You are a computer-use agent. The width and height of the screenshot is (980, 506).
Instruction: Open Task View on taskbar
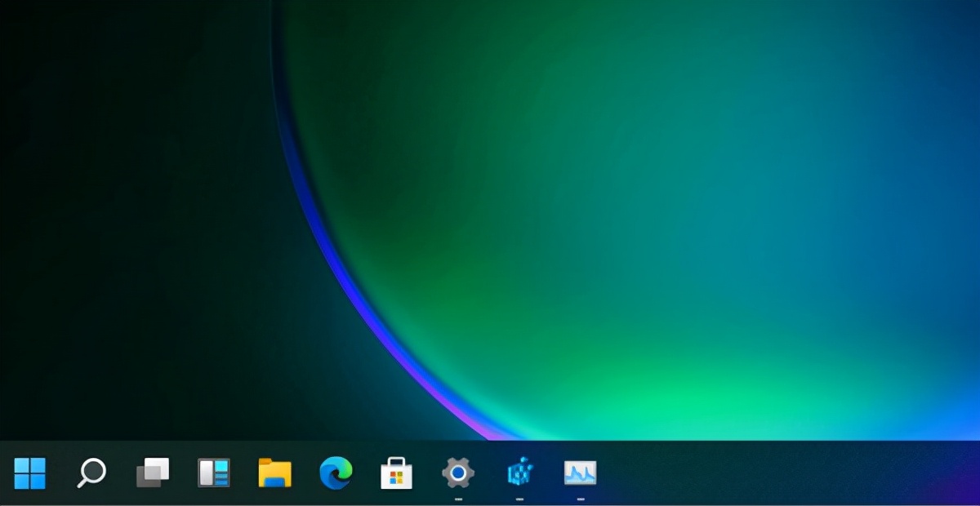(153, 473)
